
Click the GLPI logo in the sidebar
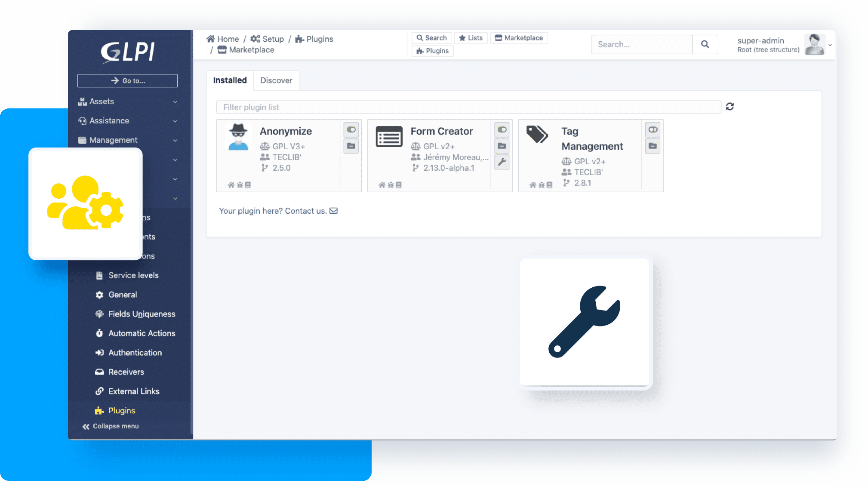(x=127, y=52)
